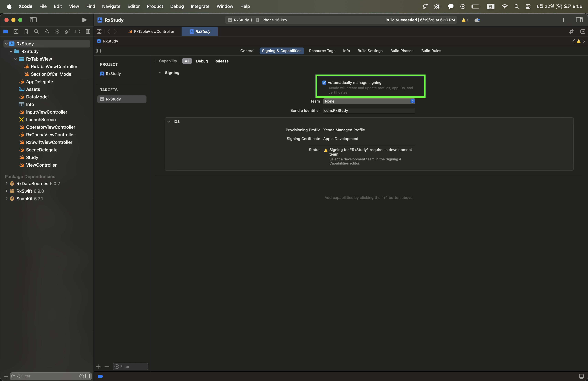Open the Issue navigator warning icon
Image resolution: width=588 pixels, height=381 pixels.
(x=47, y=31)
